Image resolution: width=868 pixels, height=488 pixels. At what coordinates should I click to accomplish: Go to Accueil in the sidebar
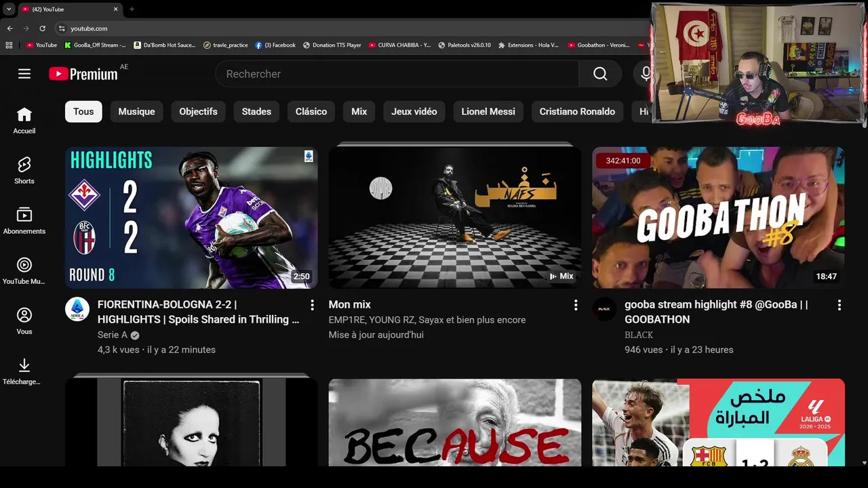point(24,121)
